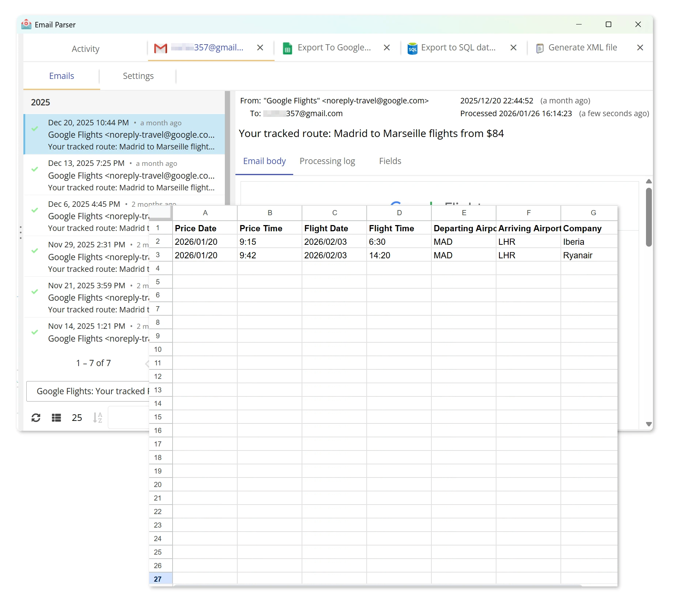This screenshot has width=680, height=616.
Task: Sort emails alphabetically with the A-Z icon
Action: [x=97, y=417]
